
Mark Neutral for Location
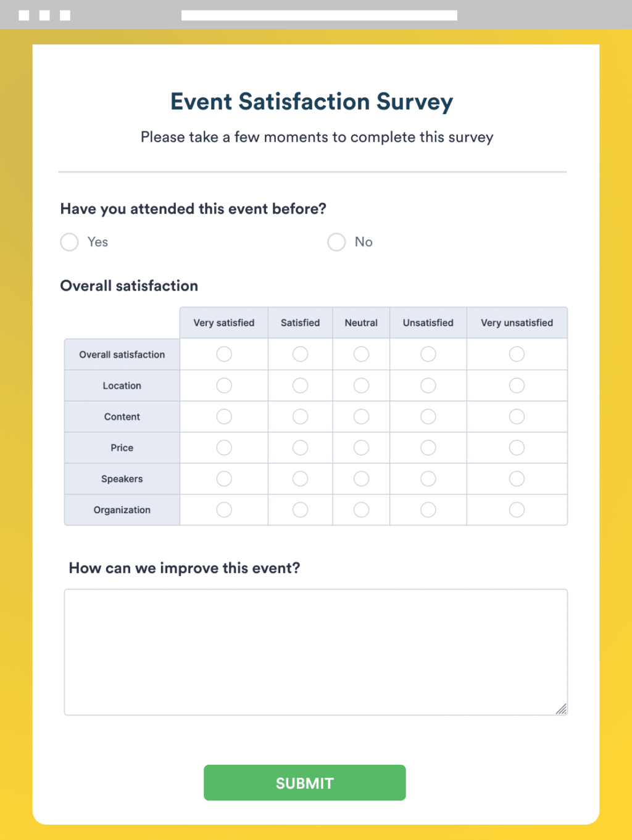coord(361,385)
